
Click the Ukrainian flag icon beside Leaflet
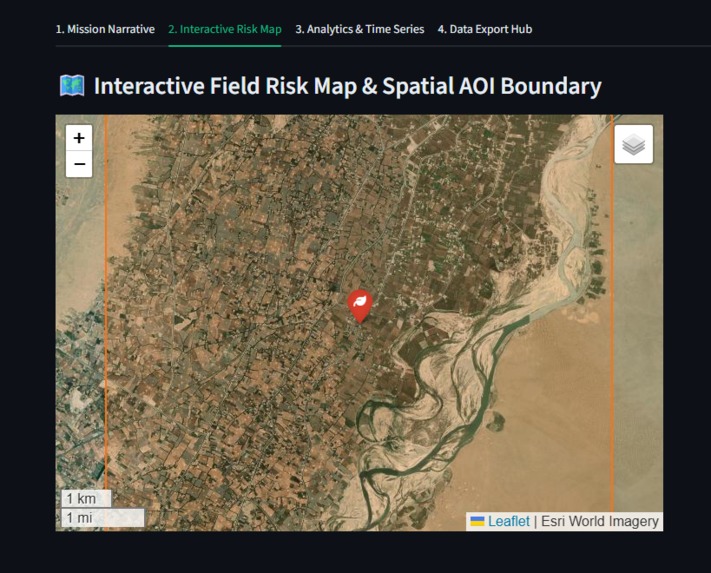(x=477, y=521)
